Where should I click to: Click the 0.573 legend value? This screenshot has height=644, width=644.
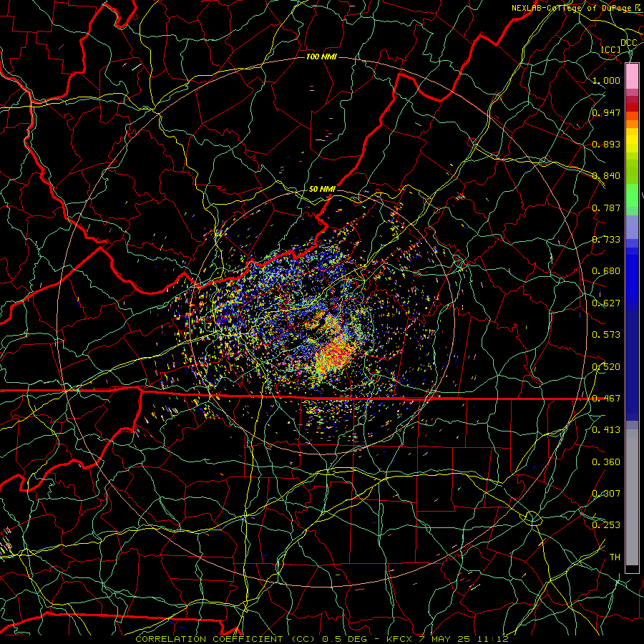(x=606, y=335)
